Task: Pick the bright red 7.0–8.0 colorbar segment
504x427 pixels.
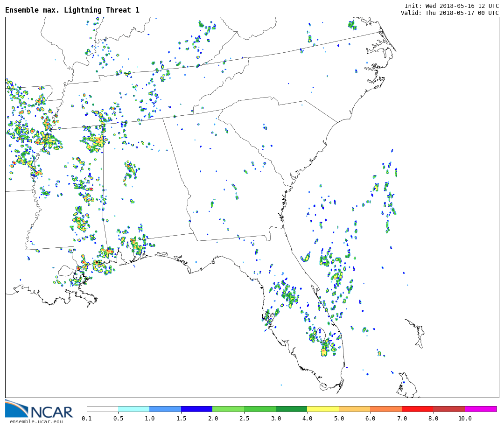Action: coord(417,409)
